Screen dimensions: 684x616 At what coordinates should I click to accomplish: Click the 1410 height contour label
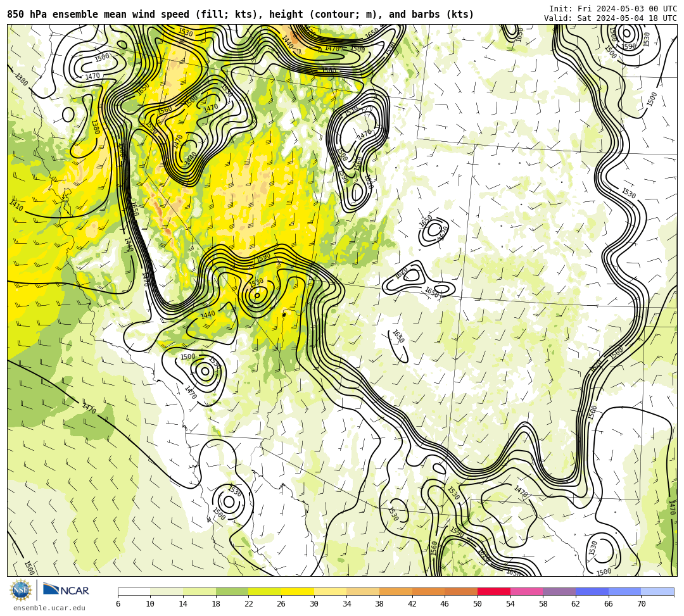(x=16, y=205)
